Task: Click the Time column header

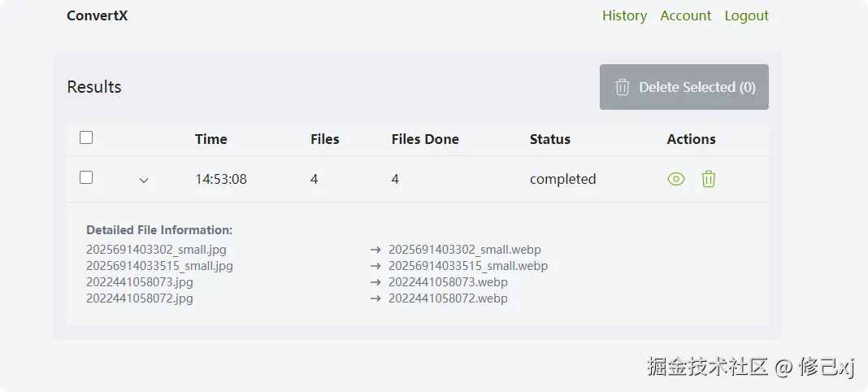Action: coord(210,139)
